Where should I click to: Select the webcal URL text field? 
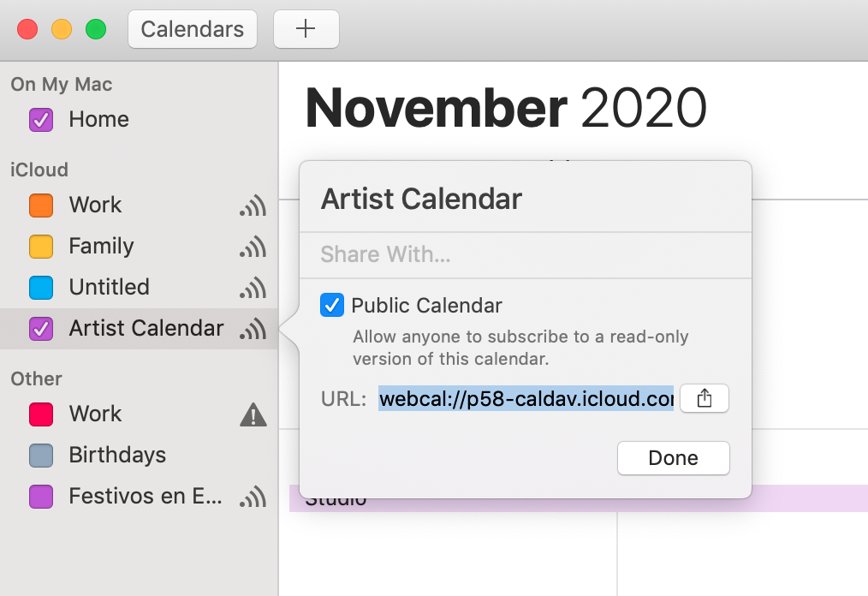tap(526, 398)
